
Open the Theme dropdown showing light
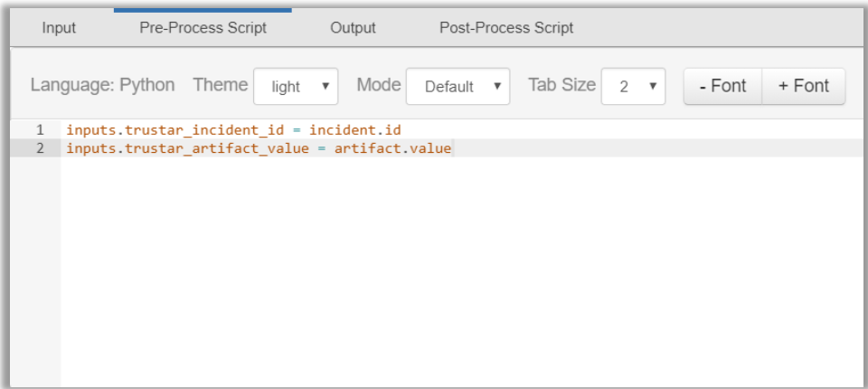[x=296, y=87]
